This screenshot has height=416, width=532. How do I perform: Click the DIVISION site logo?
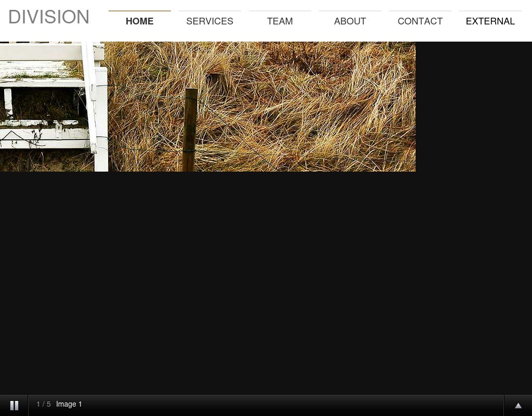point(49,17)
